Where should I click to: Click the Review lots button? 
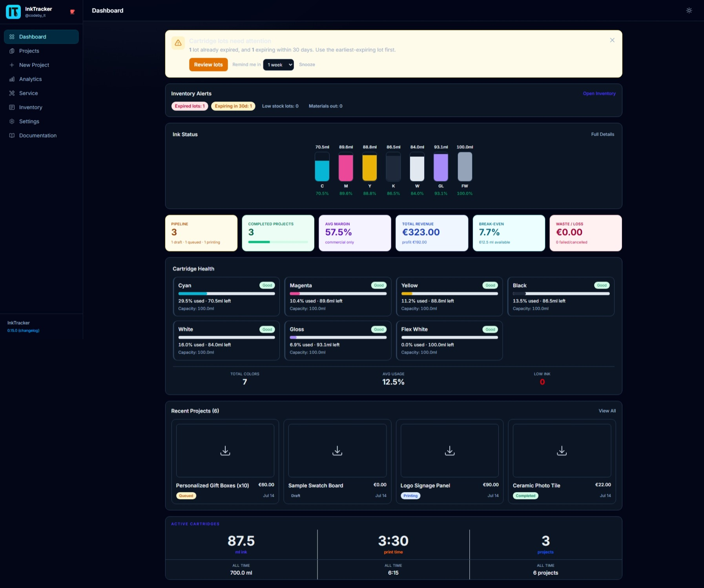pos(208,65)
